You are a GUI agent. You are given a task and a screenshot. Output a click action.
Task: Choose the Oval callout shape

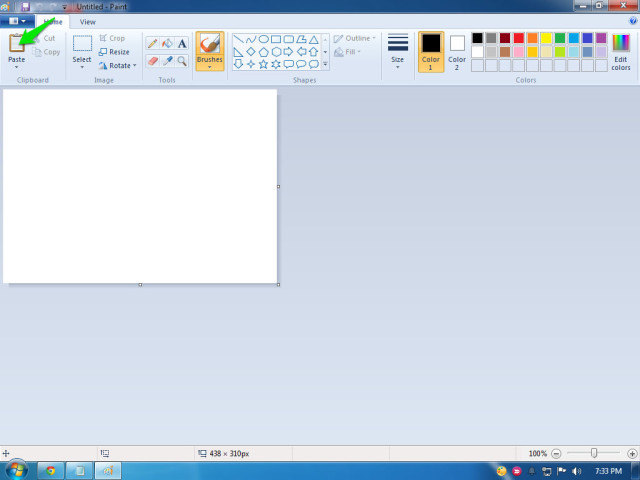(x=301, y=64)
